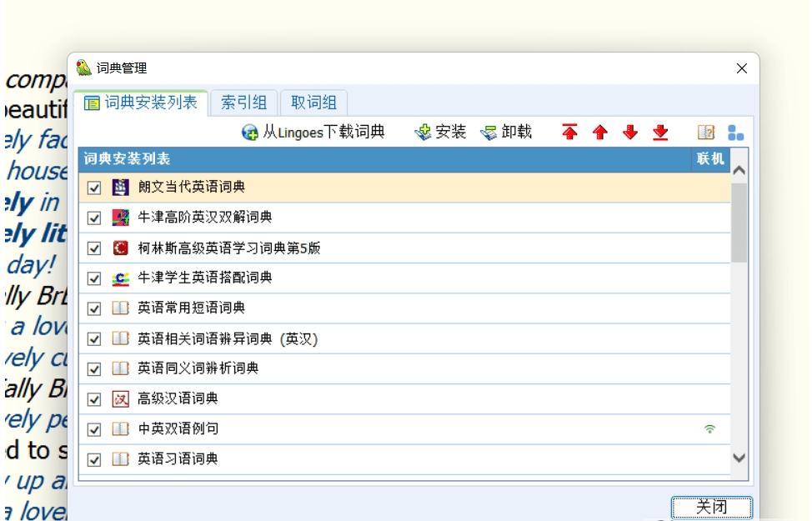The image size is (812, 521).
Task: Select 中英双语例句 row text
Action: click(178, 428)
